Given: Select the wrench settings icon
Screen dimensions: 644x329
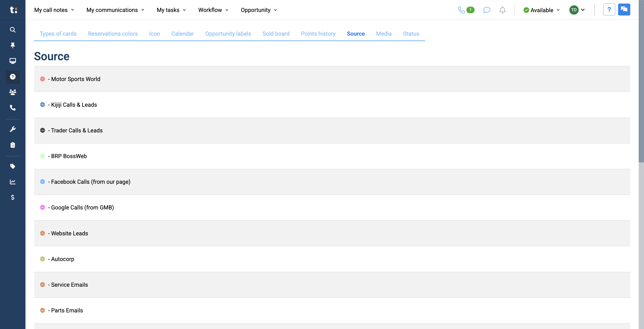Looking at the screenshot, I should pyautogui.click(x=12, y=129).
